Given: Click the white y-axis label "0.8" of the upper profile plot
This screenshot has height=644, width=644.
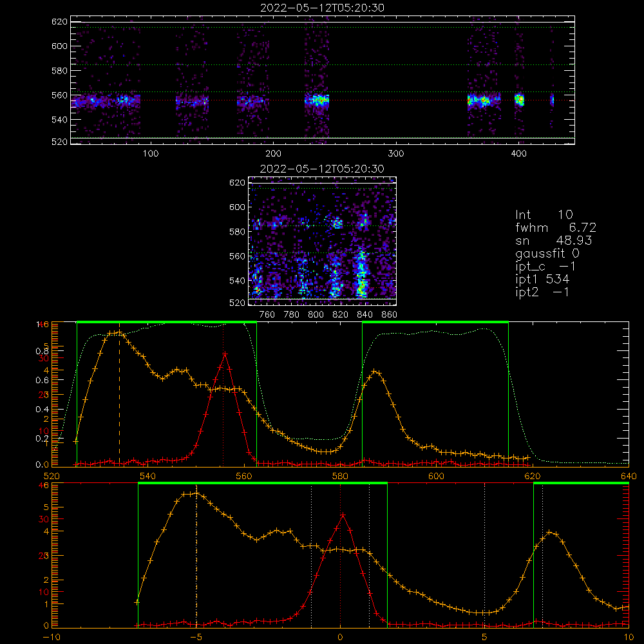Looking at the screenshot, I should pyautogui.click(x=42, y=351).
